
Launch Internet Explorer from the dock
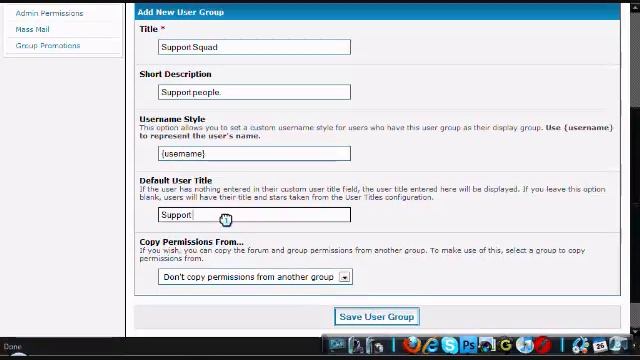point(431,346)
